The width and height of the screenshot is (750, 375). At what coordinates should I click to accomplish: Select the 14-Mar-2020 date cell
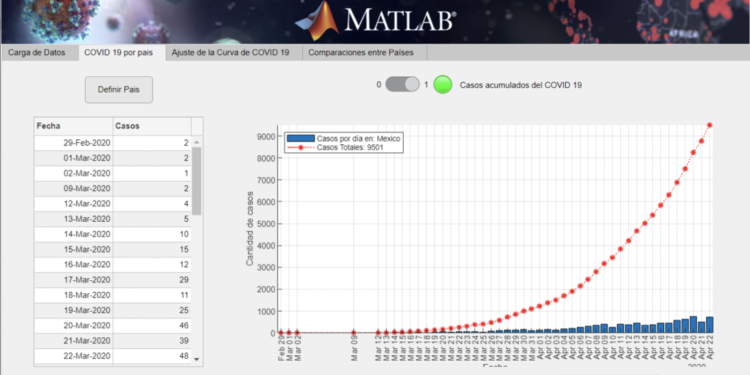coord(74,234)
